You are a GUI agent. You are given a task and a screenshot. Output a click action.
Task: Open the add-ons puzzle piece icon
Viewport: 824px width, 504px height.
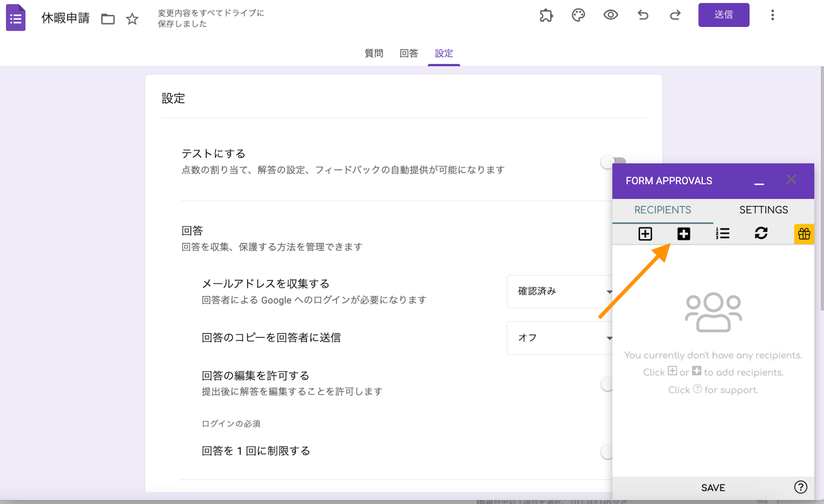546,15
